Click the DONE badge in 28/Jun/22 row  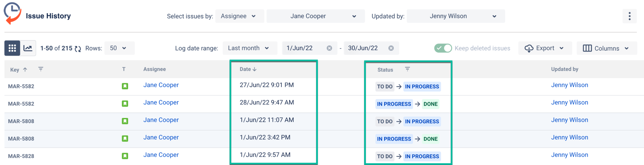click(x=431, y=104)
